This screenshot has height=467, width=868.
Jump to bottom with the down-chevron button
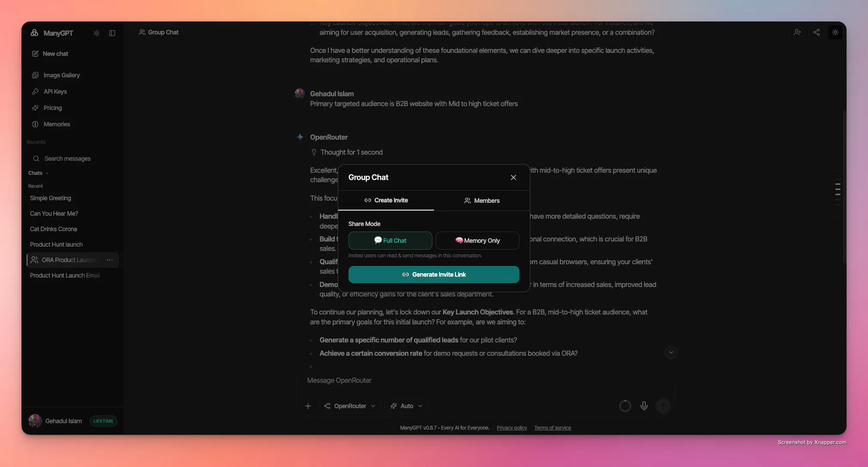pyautogui.click(x=671, y=352)
